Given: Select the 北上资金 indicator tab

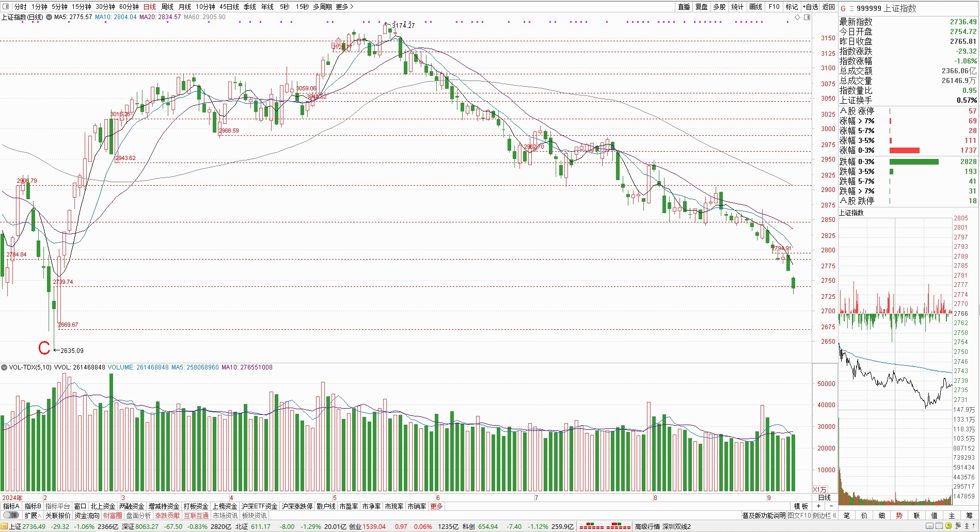Looking at the screenshot, I should tap(103, 506).
